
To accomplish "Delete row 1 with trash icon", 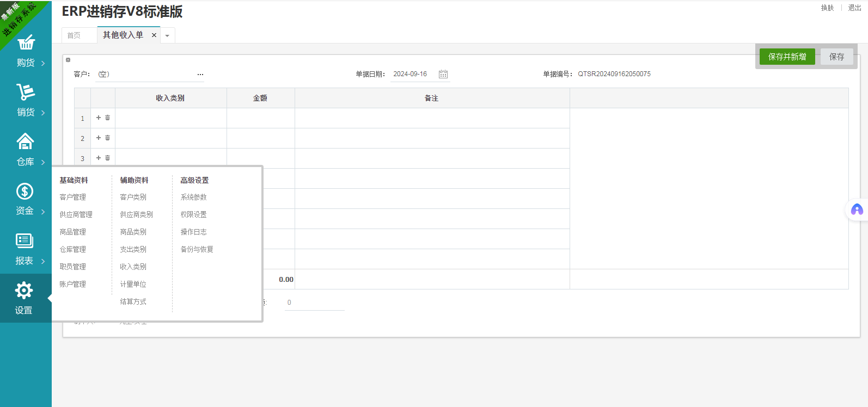I will point(107,118).
